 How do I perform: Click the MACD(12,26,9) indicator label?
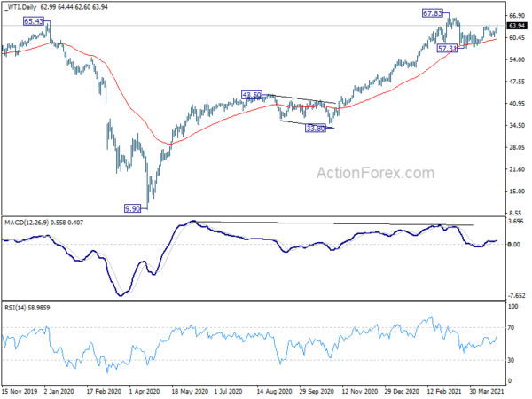pos(27,223)
